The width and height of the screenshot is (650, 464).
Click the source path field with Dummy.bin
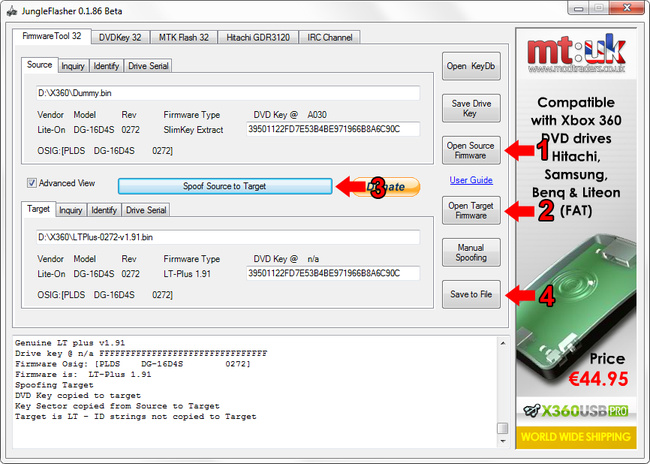[x=228, y=93]
